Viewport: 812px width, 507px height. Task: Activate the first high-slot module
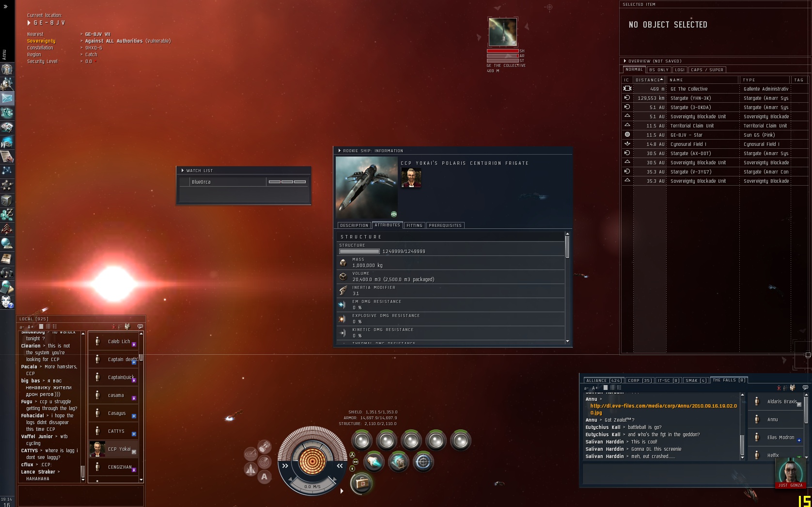(362, 441)
